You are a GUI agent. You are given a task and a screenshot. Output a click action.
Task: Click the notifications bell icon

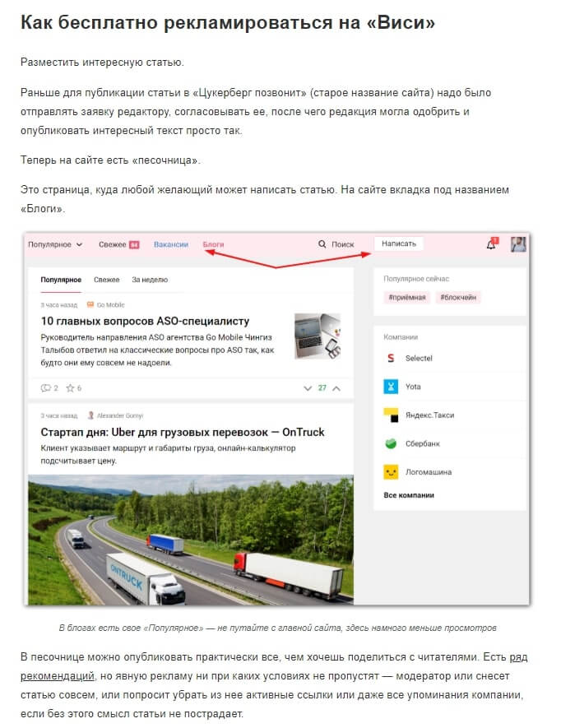point(491,243)
